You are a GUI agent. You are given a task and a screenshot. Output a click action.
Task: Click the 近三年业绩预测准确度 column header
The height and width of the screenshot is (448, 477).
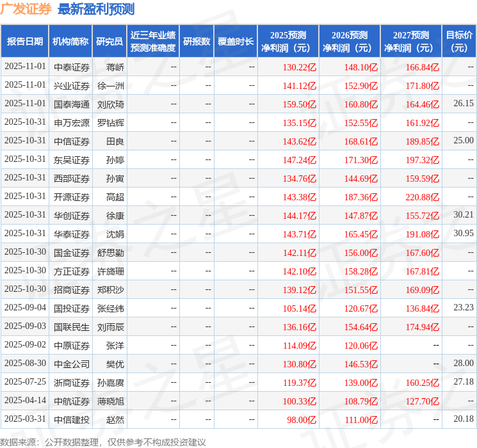coord(153,41)
